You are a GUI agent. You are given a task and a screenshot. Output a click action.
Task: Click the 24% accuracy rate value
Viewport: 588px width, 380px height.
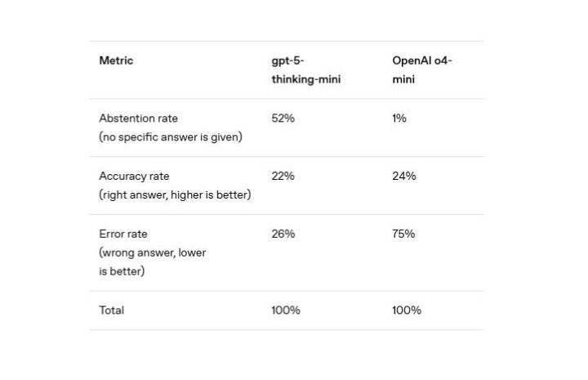[404, 176]
